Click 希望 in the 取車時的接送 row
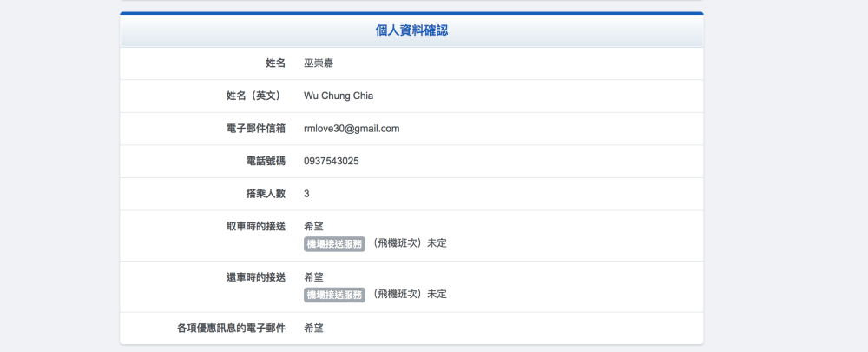The height and width of the screenshot is (352, 868). pos(313,226)
